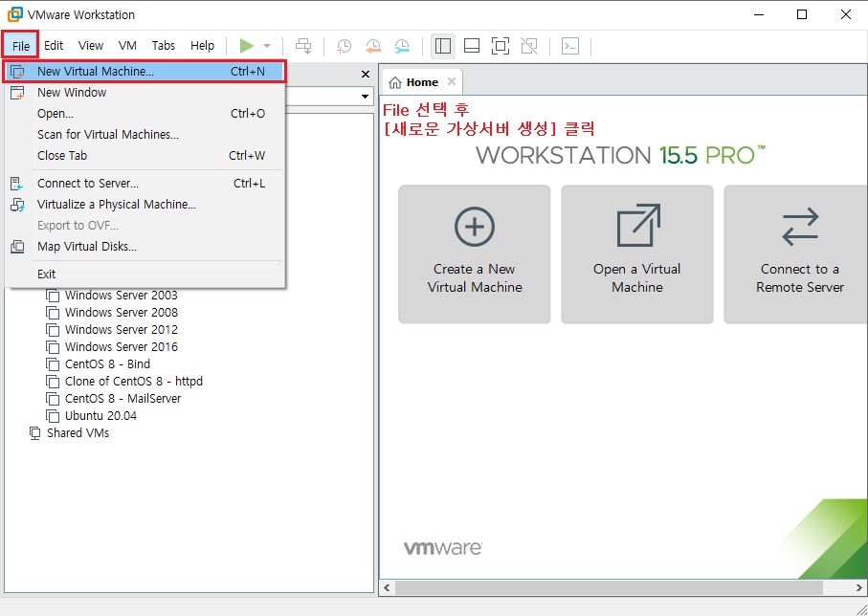
Task: Click the Map Virtual Disks menu icon
Action: pos(18,246)
